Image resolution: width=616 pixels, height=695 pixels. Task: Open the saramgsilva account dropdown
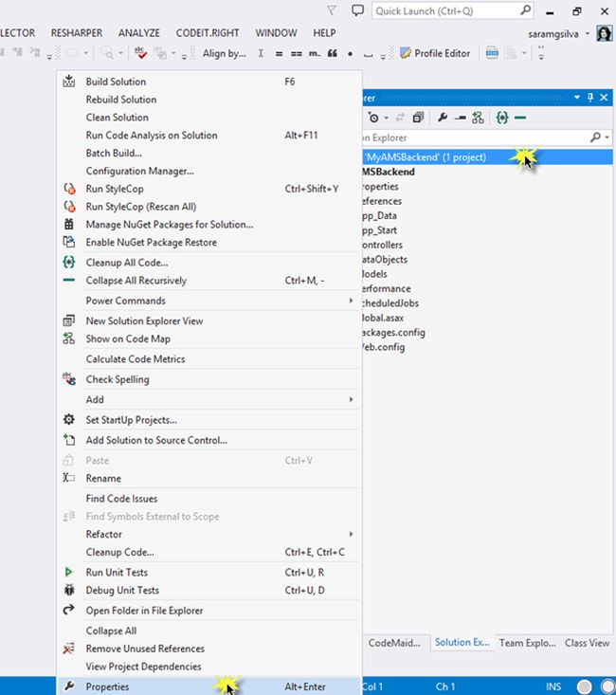coord(588,34)
